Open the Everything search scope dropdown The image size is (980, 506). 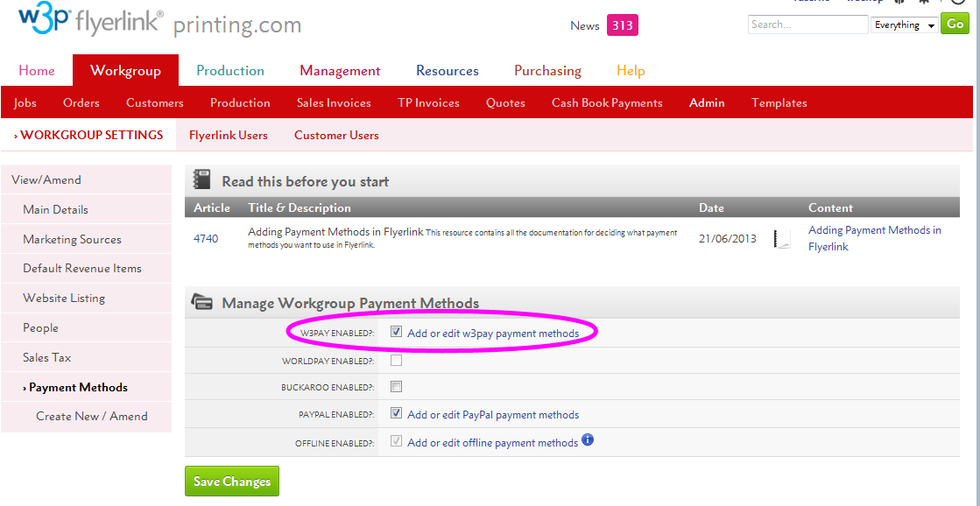[905, 25]
